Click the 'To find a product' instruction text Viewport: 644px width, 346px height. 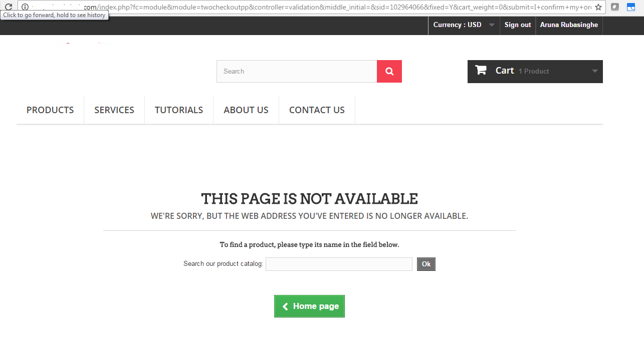point(309,245)
